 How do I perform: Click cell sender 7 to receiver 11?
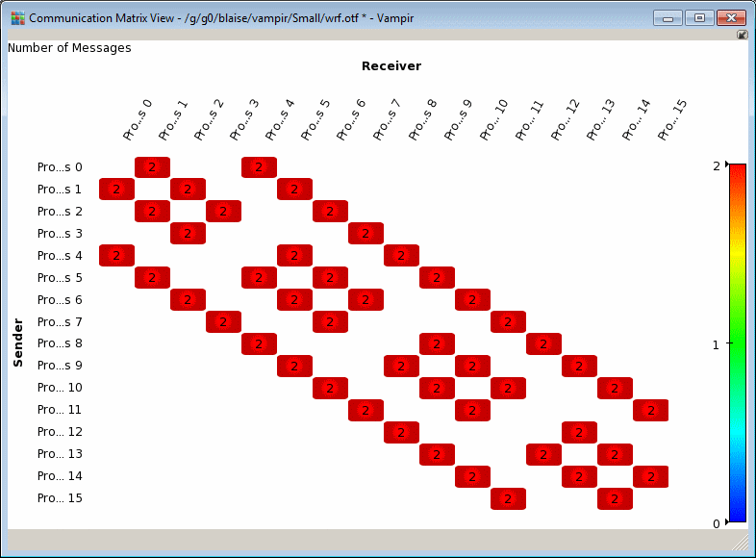coord(508,321)
